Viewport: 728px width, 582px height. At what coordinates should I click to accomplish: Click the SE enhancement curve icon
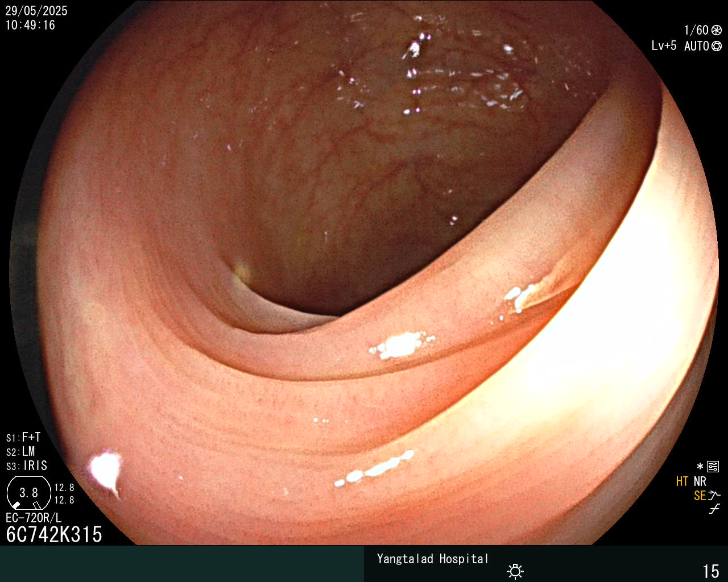714,495
